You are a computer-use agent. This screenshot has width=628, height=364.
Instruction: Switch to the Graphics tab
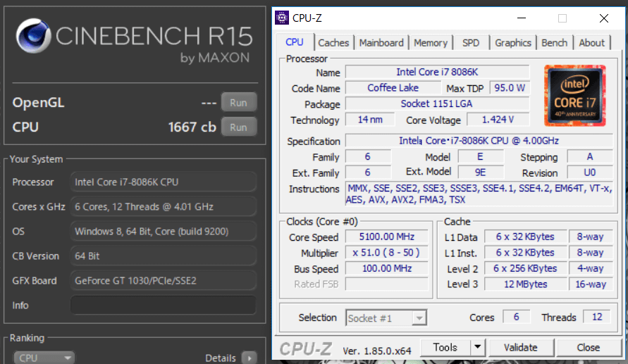513,43
